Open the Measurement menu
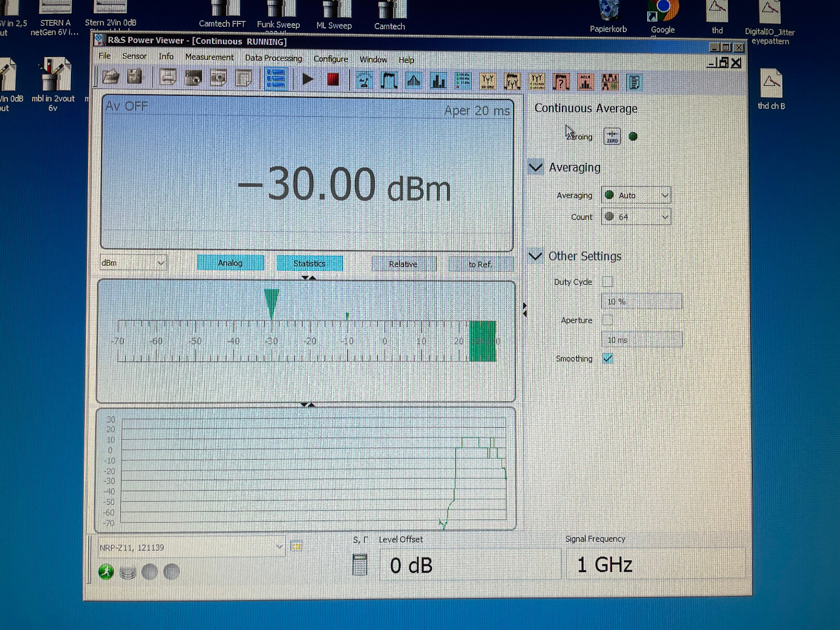The image size is (840, 630). pyautogui.click(x=209, y=57)
